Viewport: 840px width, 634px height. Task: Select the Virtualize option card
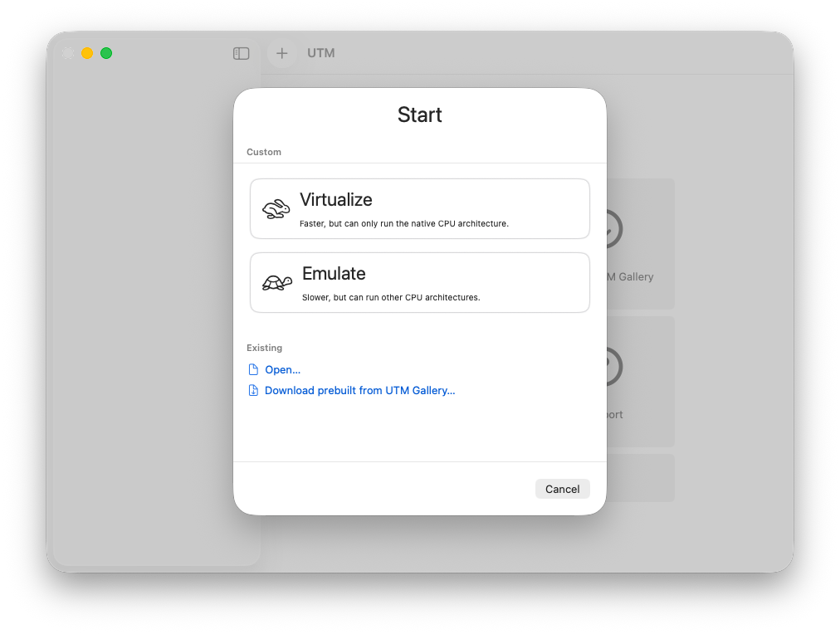[419, 208]
